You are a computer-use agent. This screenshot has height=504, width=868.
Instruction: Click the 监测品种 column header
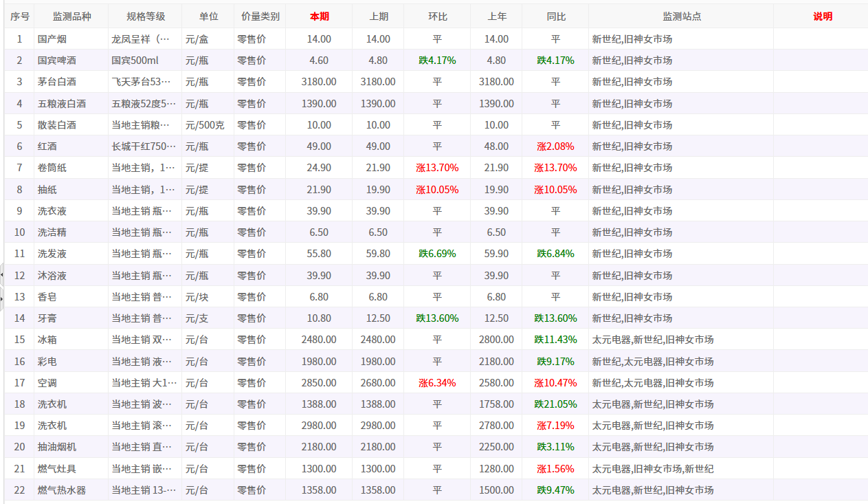pyautogui.click(x=71, y=17)
